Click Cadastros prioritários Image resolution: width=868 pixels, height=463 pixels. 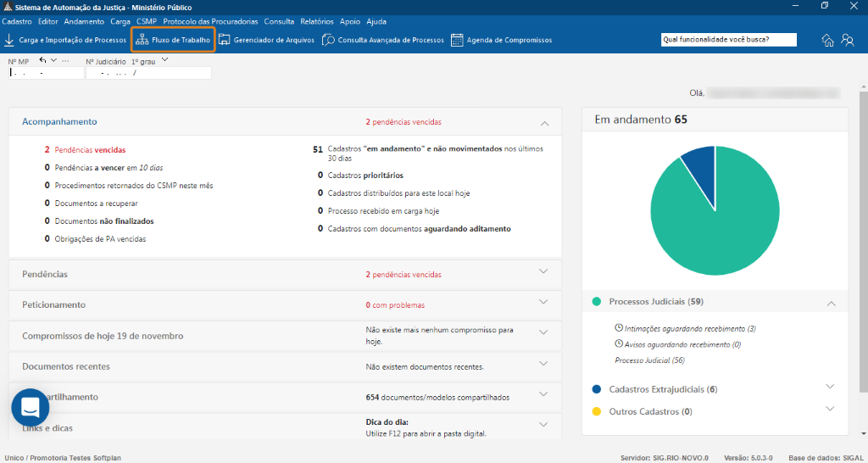pos(365,176)
